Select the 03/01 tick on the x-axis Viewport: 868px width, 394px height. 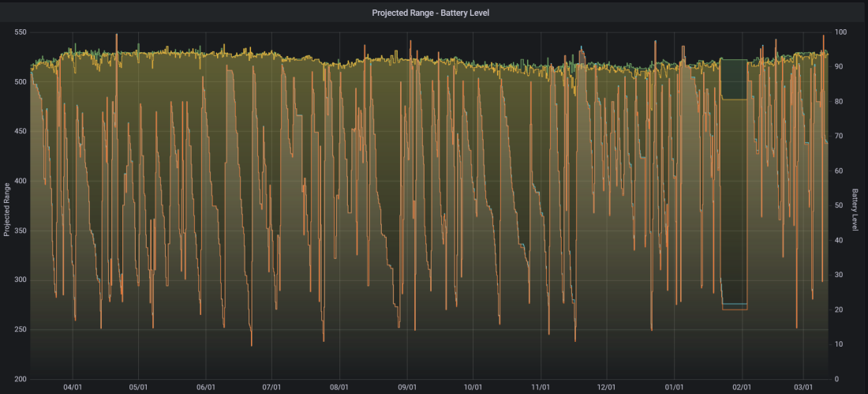coord(803,388)
